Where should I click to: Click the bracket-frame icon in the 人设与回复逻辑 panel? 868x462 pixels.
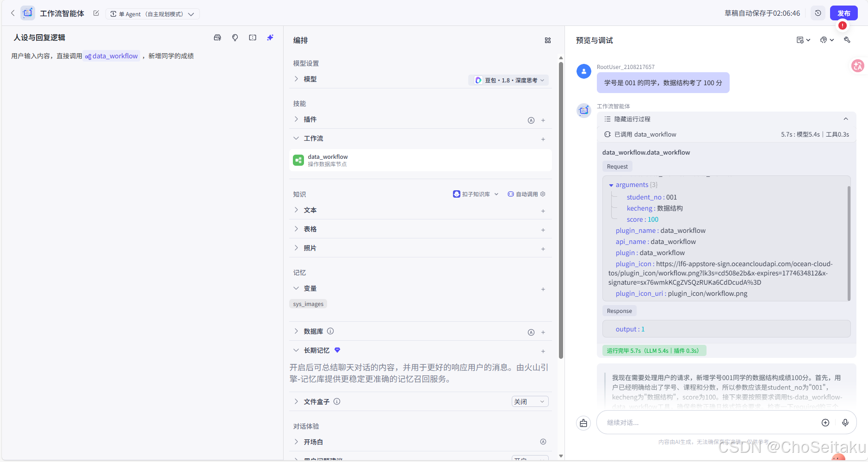coord(253,37)
